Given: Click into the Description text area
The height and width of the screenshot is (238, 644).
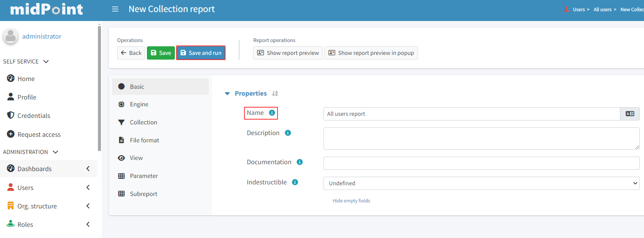Looking at the screenshot, I should pyautogui.click(x=481, y=139).
